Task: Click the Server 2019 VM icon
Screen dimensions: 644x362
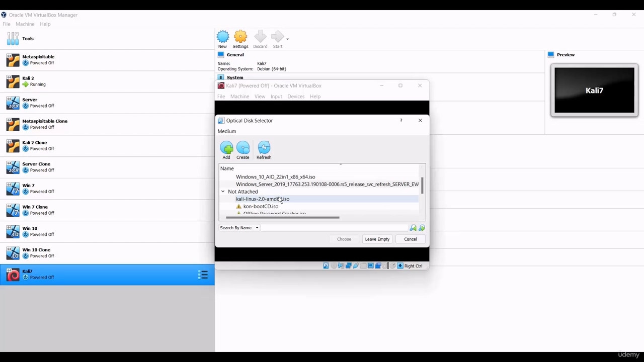Action: 13,103
